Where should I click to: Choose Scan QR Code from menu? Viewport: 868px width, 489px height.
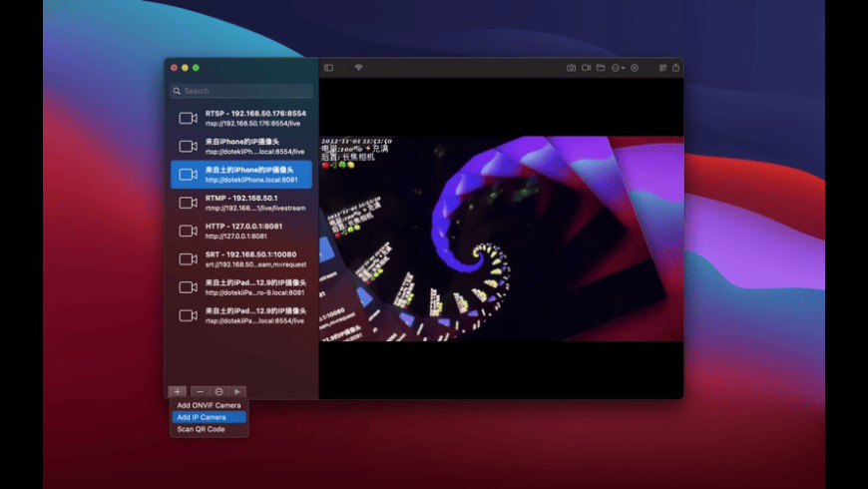pyautogui.click(x=209, y=429)
